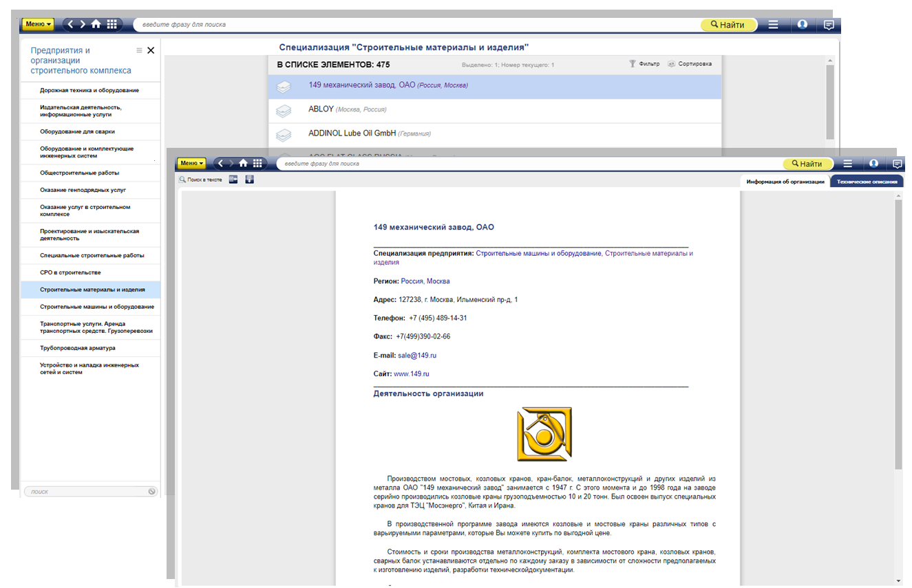Select Издательская деятельность, информационные услуги category
912x588 pixels.
point(90,111)
